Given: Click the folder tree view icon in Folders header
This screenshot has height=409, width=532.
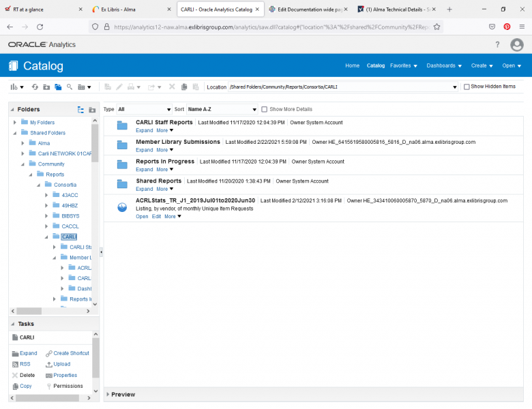Looking at the screenshot, I should pos(80,110).
